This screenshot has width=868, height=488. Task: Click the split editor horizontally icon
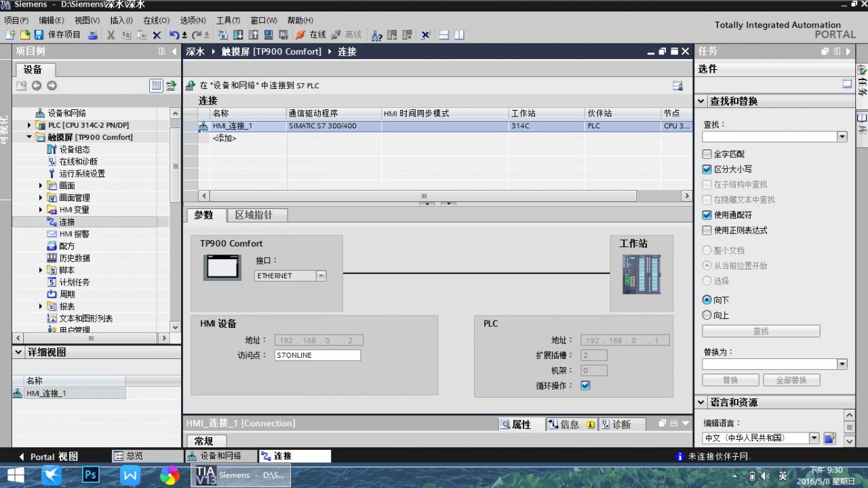[x=443, y=35]
